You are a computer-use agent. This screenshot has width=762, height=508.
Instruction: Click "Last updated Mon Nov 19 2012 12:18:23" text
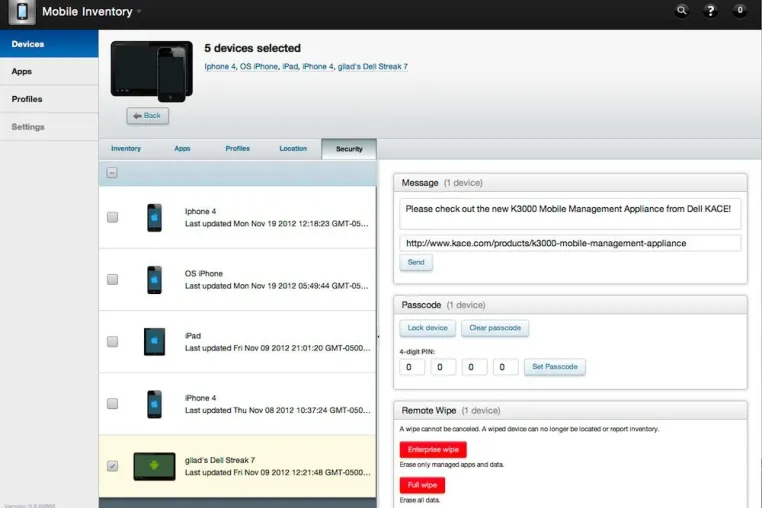[x=277, y=224]
